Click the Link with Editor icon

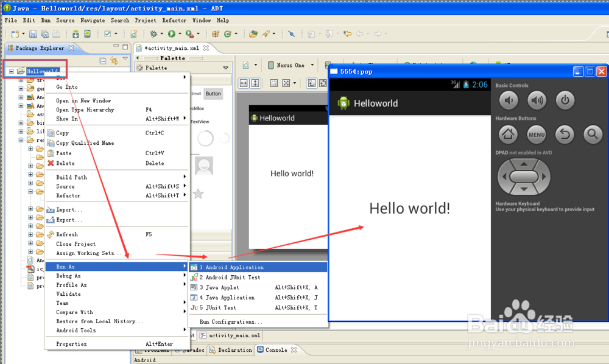pos(114,60)
